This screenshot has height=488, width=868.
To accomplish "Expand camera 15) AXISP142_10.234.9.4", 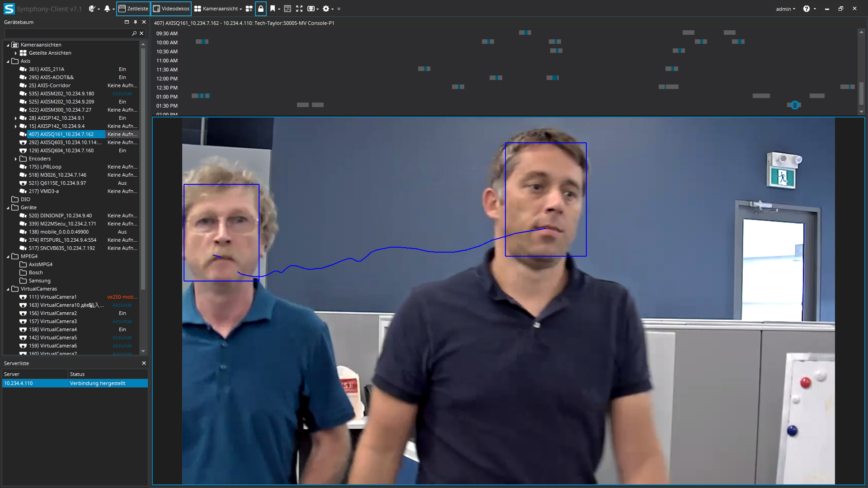I will [x=16, y=127].
